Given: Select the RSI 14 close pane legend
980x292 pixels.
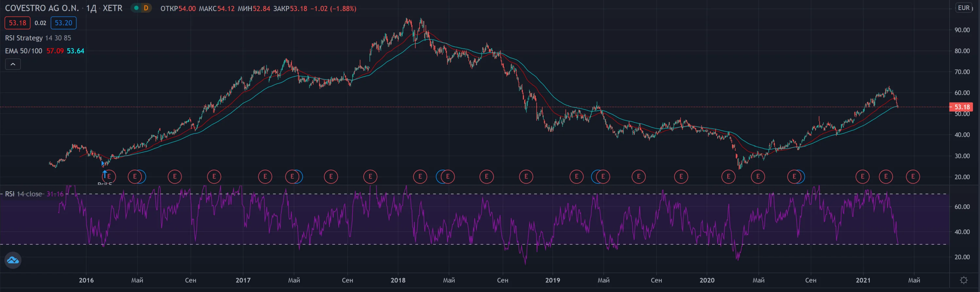Looking at the screenshot, I should click(x=34, y=194).
